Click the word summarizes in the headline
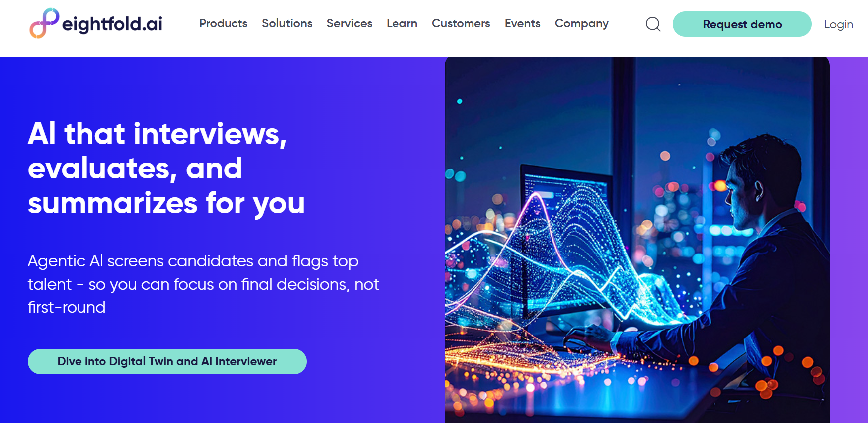The image size is (868, 423). pos(113,203)
